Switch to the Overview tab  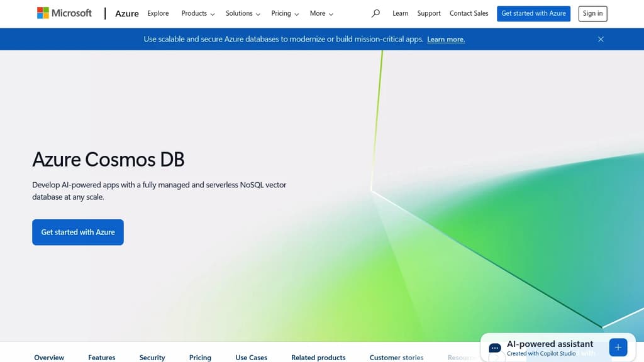click(49, 358)
